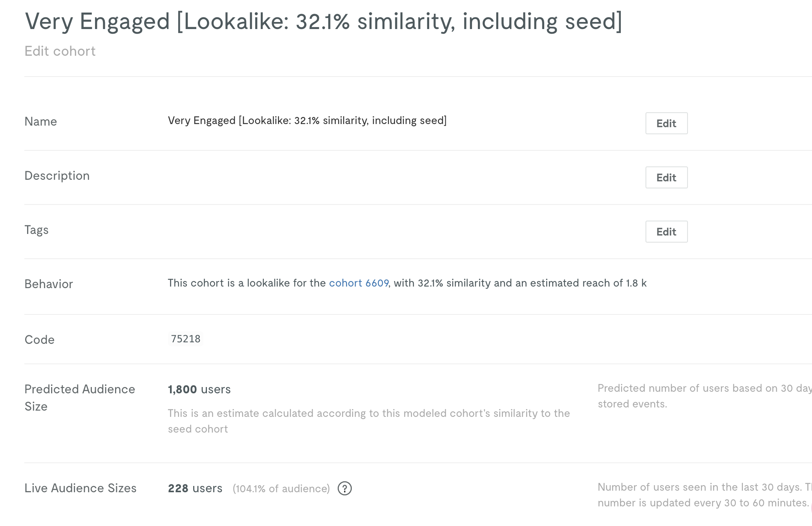
Task: Click the Edit cohort subtitle
Action: tap(60, 51)
